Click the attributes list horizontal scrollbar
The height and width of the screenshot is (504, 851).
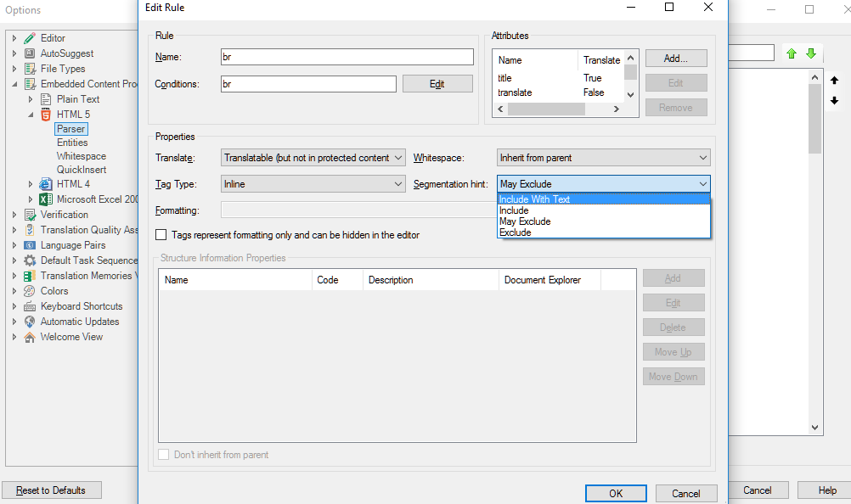pos(558,109)
